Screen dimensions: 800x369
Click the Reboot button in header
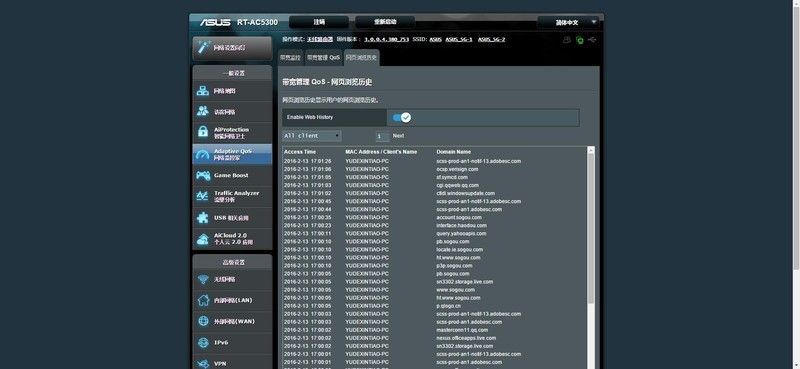click(x=385, y=22)
